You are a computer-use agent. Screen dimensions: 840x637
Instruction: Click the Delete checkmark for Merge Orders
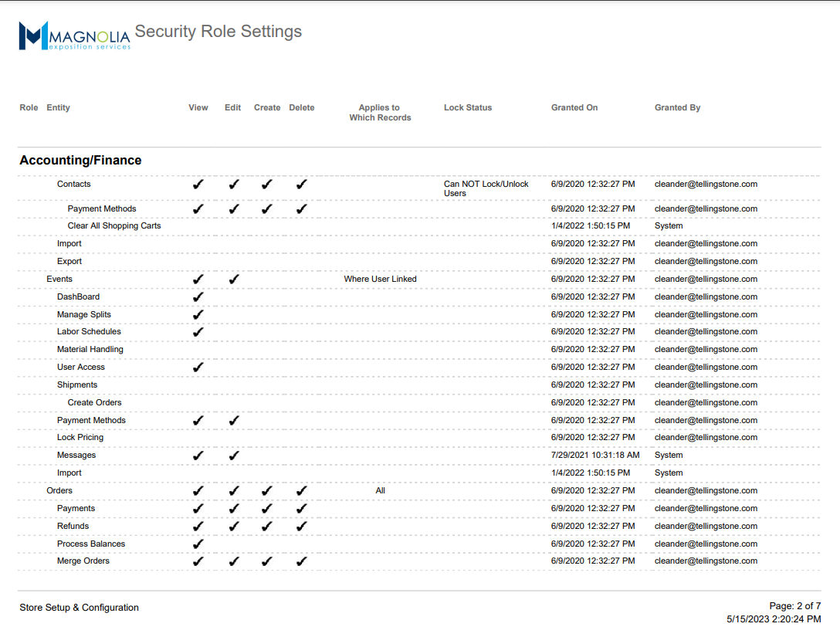(302, 561)
